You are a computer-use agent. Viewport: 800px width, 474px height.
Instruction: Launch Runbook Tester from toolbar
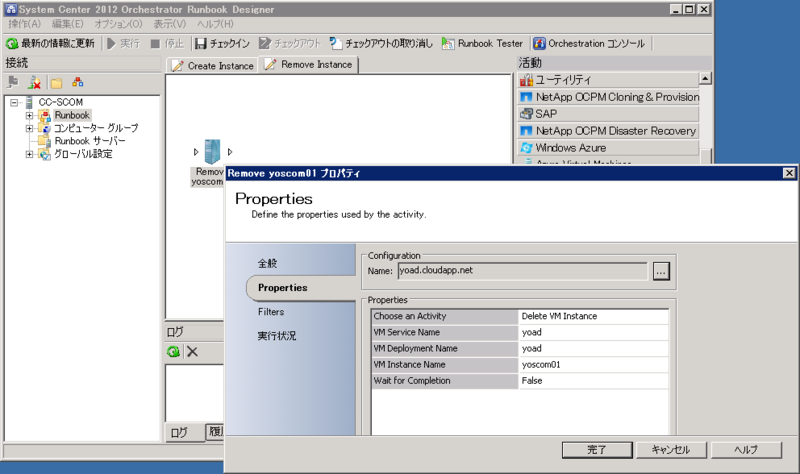(x=482, y=44)
